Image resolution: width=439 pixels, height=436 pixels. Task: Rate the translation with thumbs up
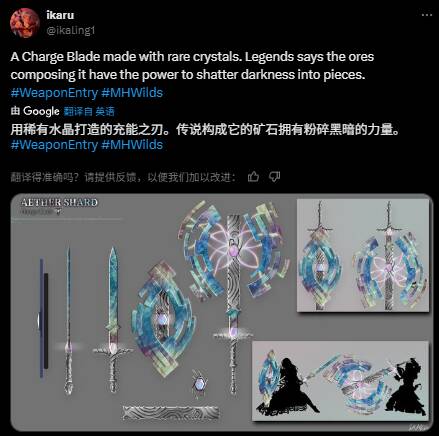(253, 177)
